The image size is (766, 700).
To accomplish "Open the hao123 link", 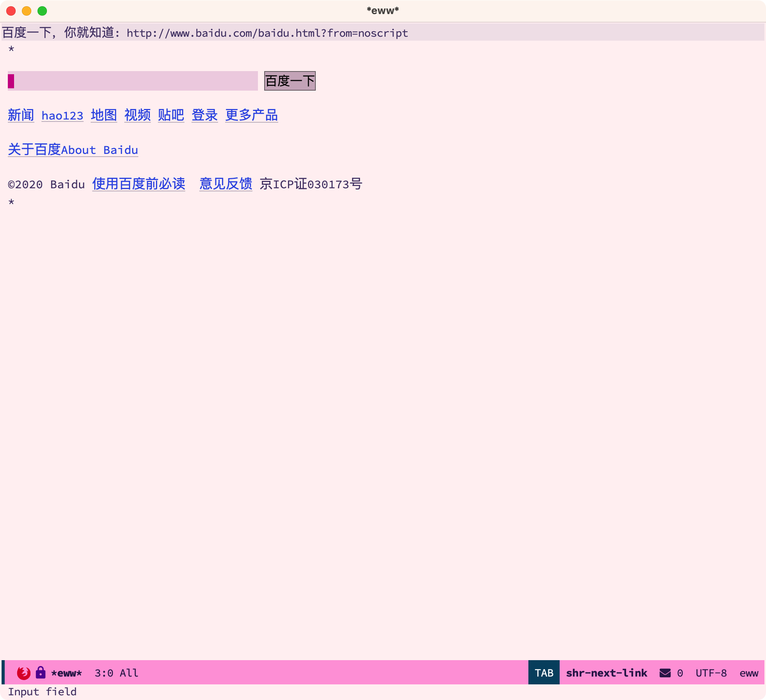I will (63, 116).
